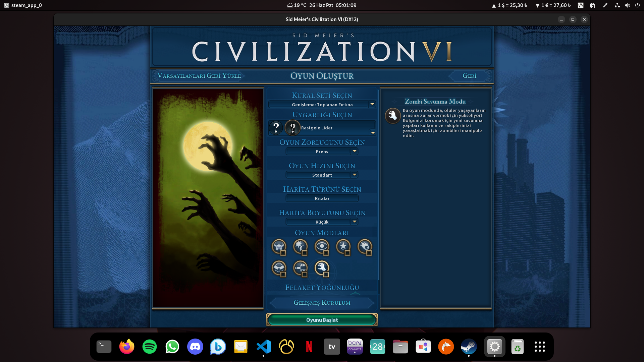Click the Apocalypse comet mode icon

click(364, 246)
